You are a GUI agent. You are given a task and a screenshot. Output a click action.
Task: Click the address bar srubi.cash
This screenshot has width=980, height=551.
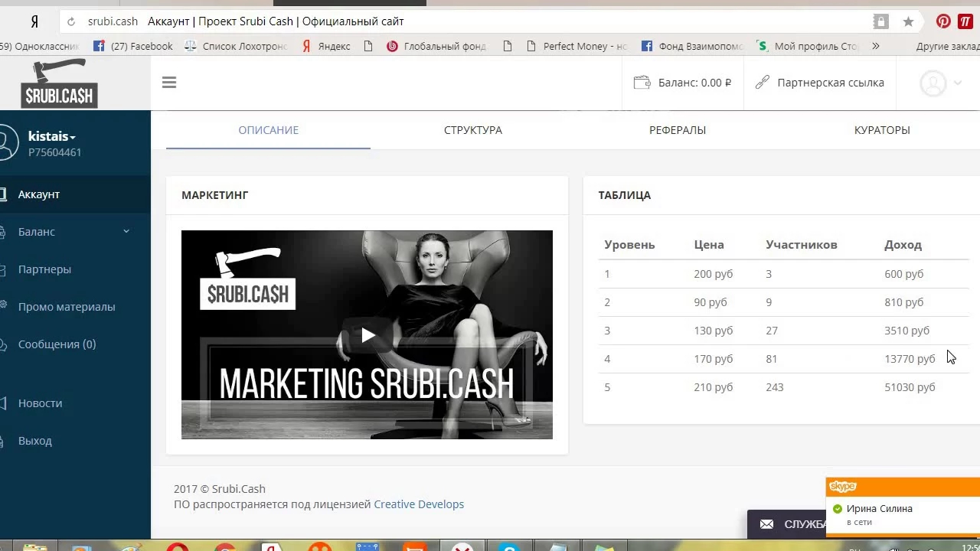(x=113, y=21)
